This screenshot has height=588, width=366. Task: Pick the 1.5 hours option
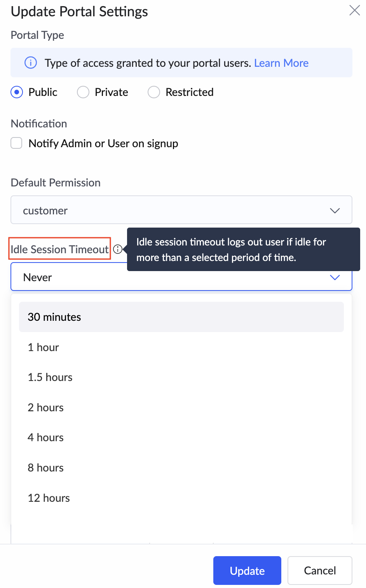[181, 377]
